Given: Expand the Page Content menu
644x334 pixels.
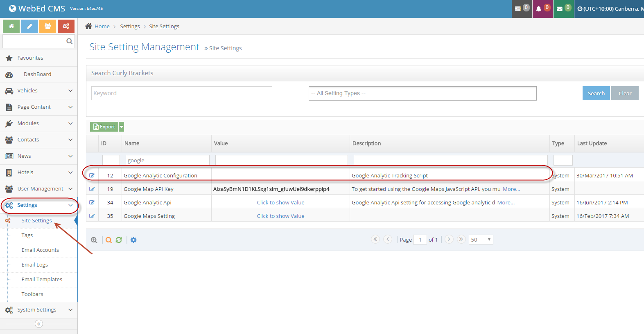Looking at the screenshot, I should tap(39, 107).
